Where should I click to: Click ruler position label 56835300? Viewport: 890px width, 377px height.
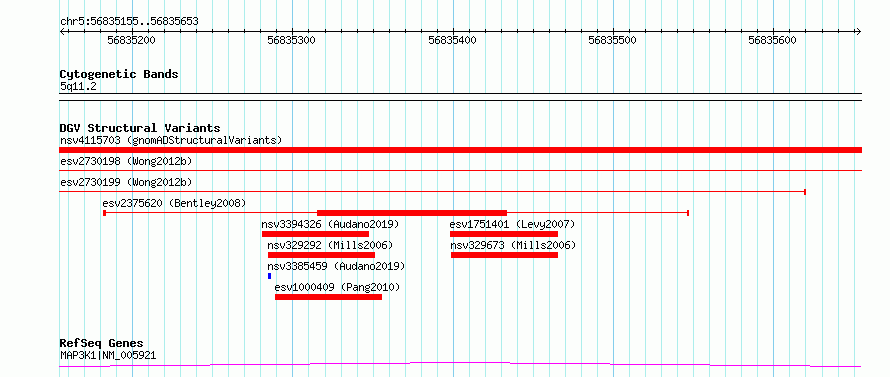(291, 40)
